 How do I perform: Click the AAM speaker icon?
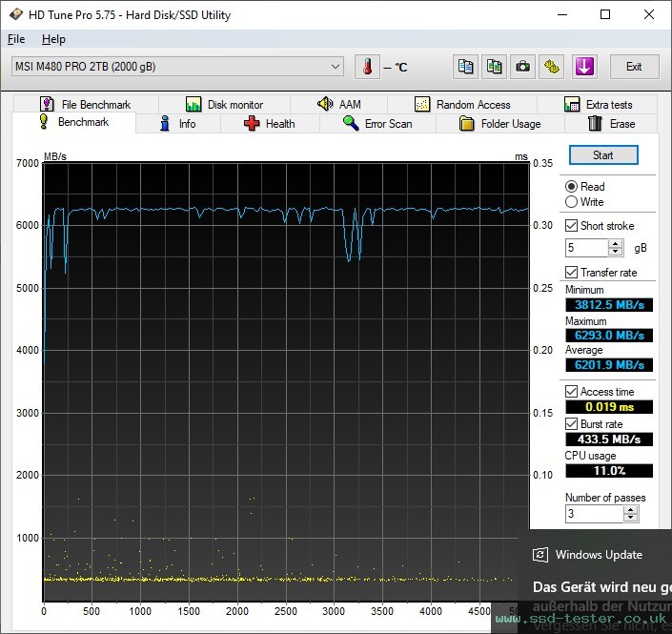click(x=325, y=104)
